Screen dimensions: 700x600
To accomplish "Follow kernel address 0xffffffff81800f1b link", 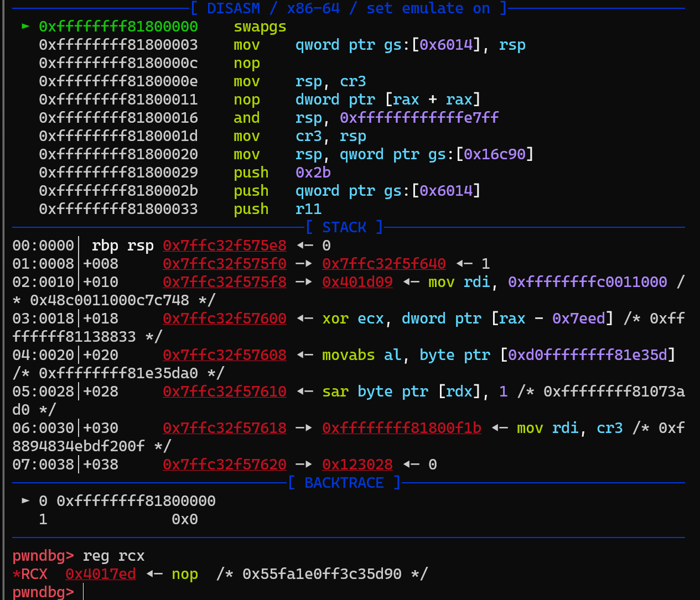I will [402, 428].
